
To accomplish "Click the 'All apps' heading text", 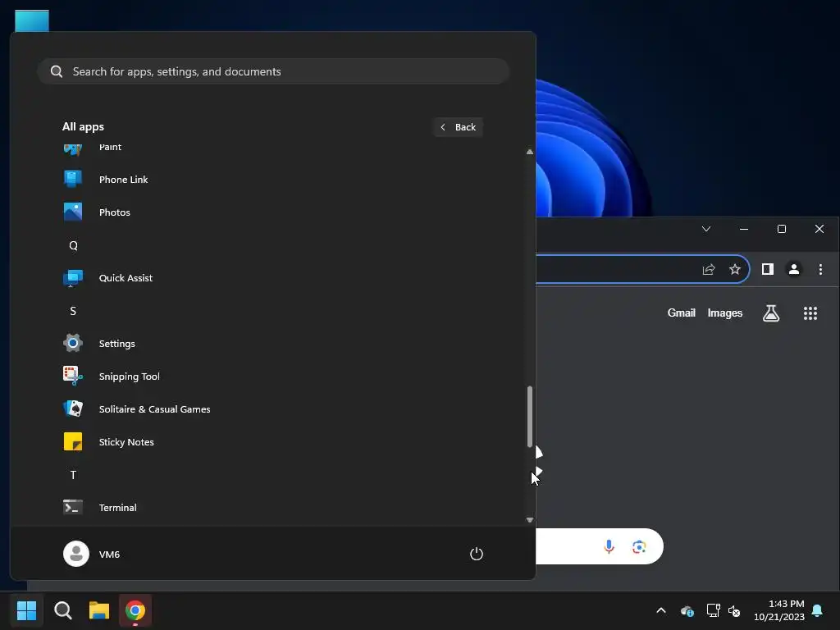I will (x=83, y=126).
